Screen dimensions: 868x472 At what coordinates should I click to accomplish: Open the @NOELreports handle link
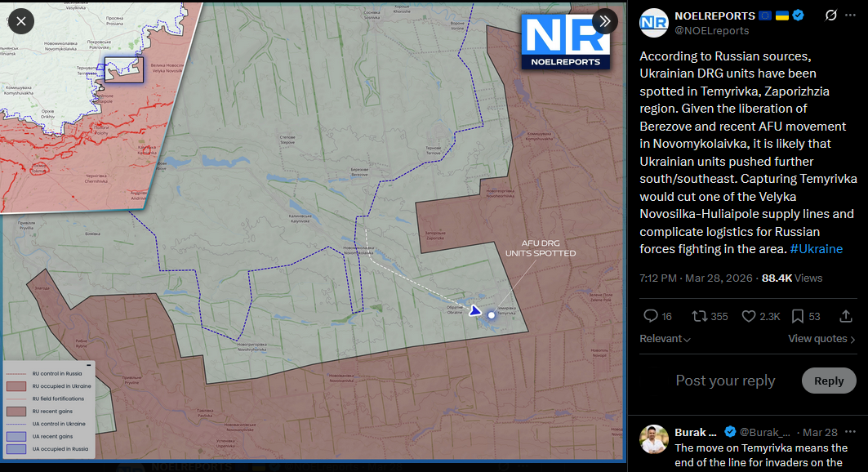click(x=711, y=31)
